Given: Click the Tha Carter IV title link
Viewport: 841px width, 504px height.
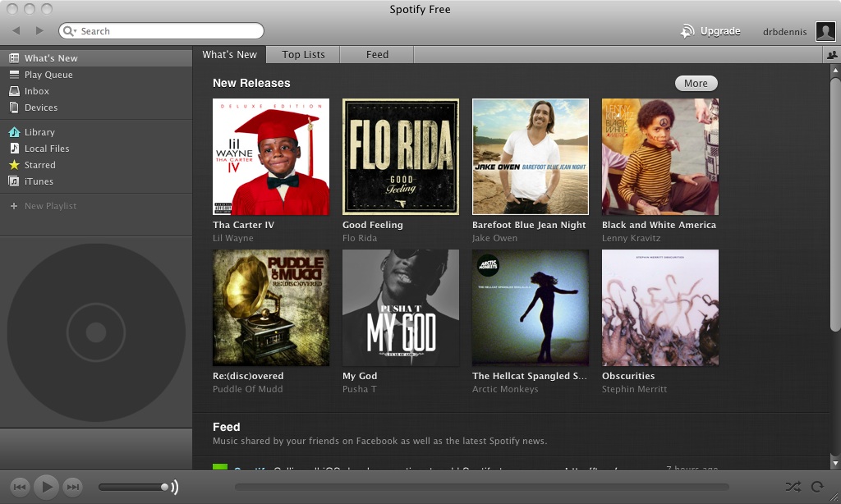Looking at the screenshot, I should tap(243, 225).
